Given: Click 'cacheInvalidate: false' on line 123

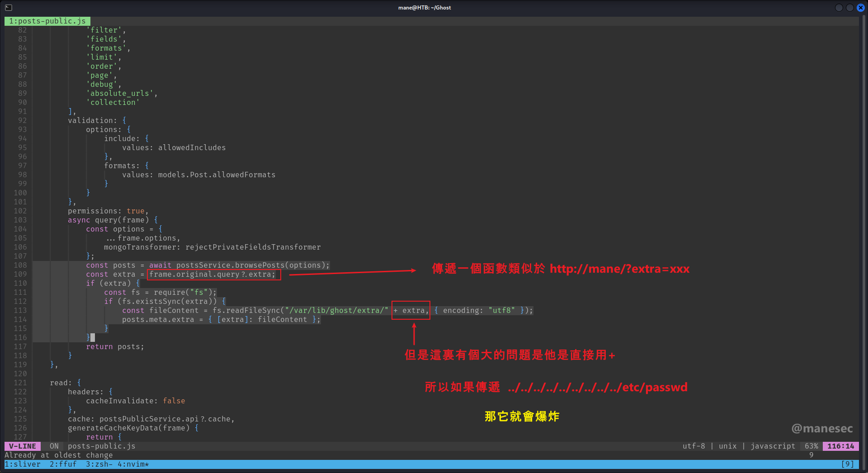Looking at the screenshot, I should (136, 401).
